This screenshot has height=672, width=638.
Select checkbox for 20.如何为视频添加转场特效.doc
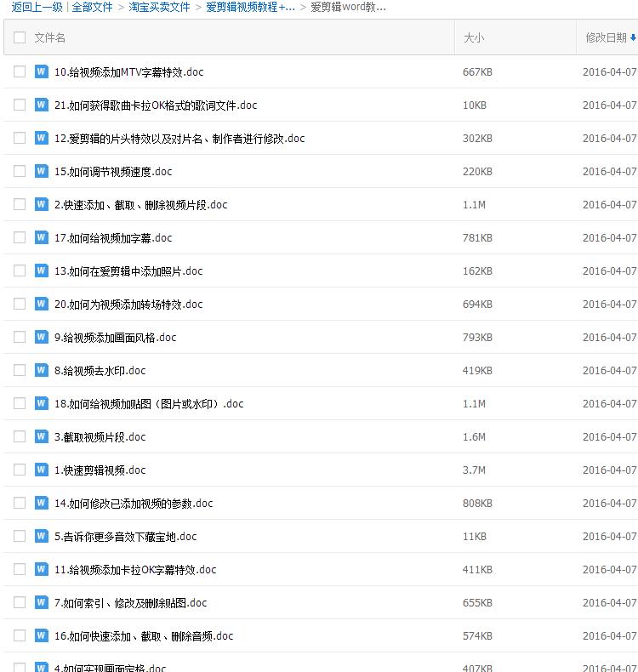tap(20, 304)
